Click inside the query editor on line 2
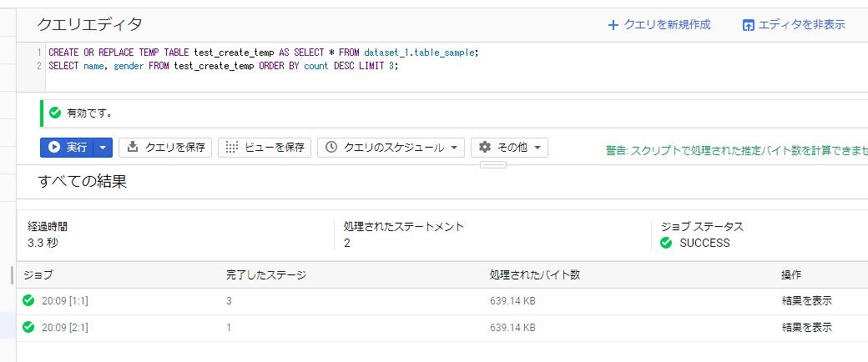Image resolution: width=868 pixels, height=362 pixels. pos(250,66)
